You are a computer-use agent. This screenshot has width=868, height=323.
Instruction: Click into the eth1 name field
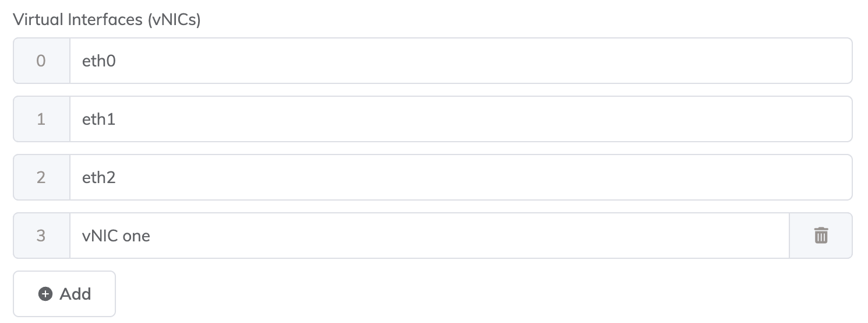point(460,119)
